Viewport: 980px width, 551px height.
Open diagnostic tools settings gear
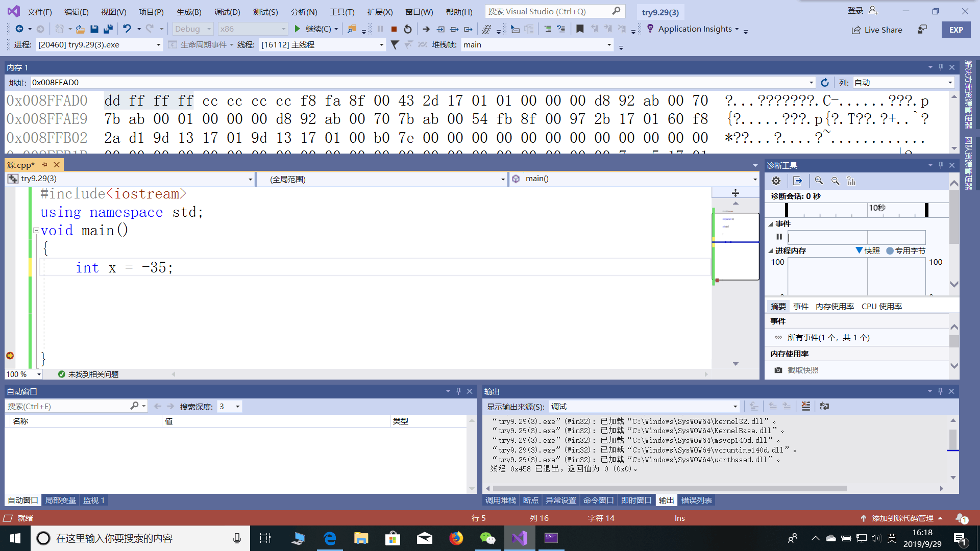[776, 181]
